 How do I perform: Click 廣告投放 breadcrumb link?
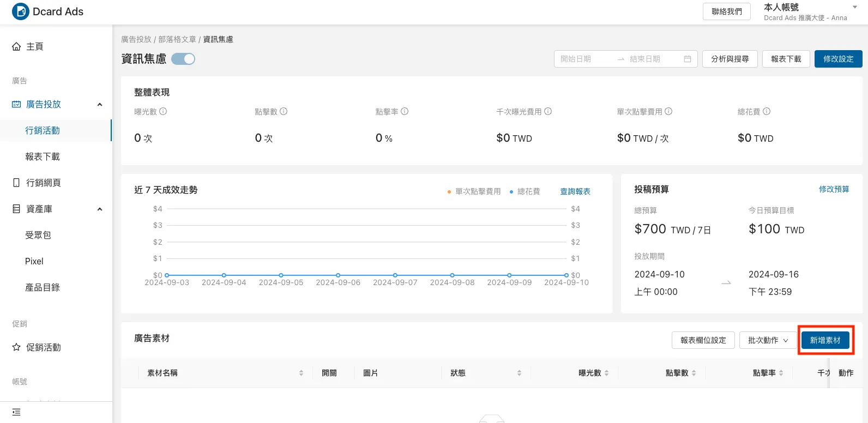pyautogui.click(x=136, y=39)
